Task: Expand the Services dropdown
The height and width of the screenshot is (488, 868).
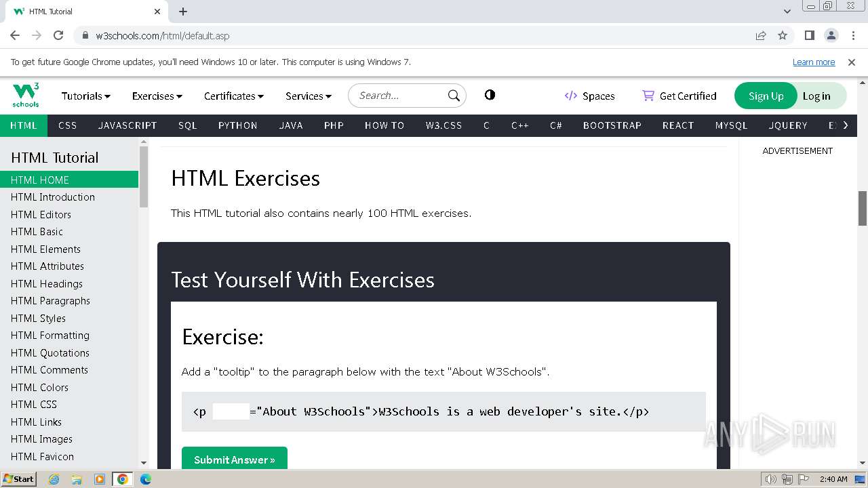Action: 309,96
